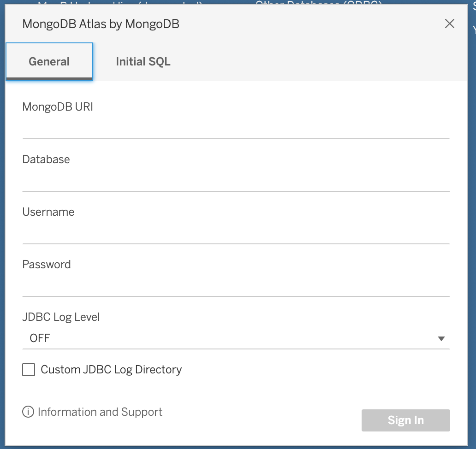Screen dimensions: 476x449
Task: Click the Password field label
Action: 47,265
